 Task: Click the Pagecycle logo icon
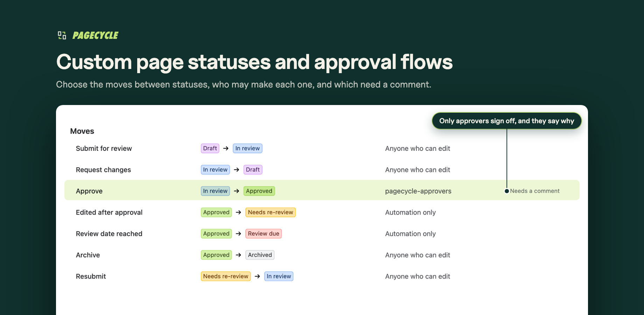(x=62, y=35)
